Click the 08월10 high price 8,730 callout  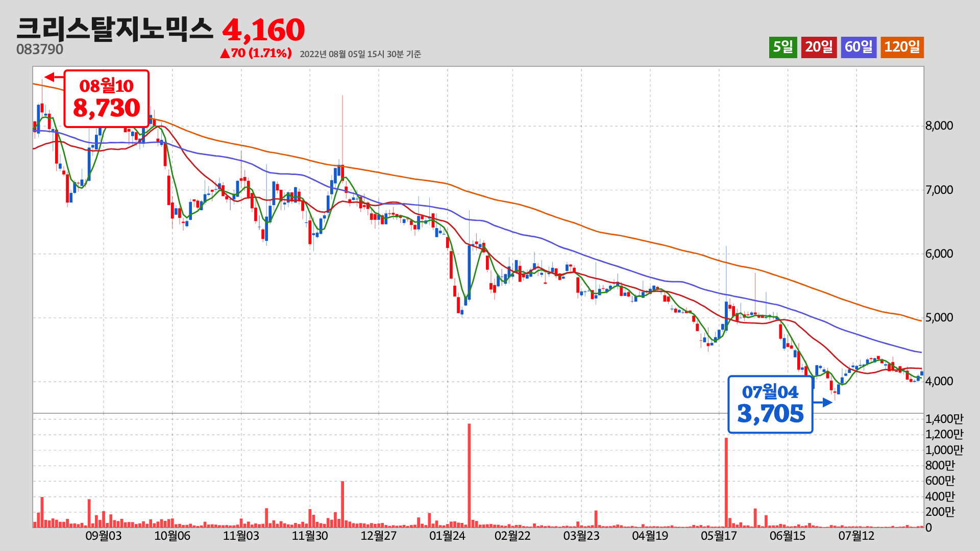106,98
